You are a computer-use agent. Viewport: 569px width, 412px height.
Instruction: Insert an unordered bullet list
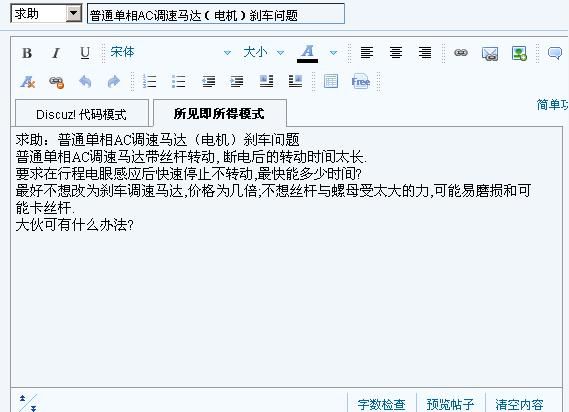[x=178, y=82]
